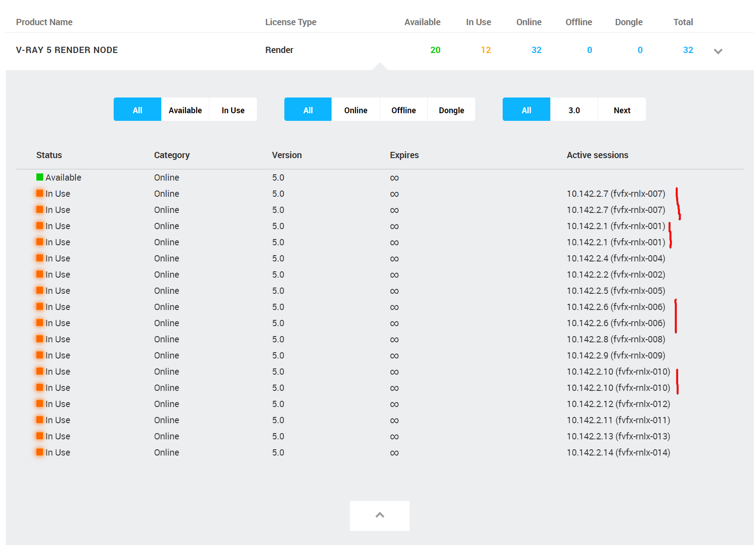
Task: Click the Product Name column header
Action: click(x=44, y=22)
